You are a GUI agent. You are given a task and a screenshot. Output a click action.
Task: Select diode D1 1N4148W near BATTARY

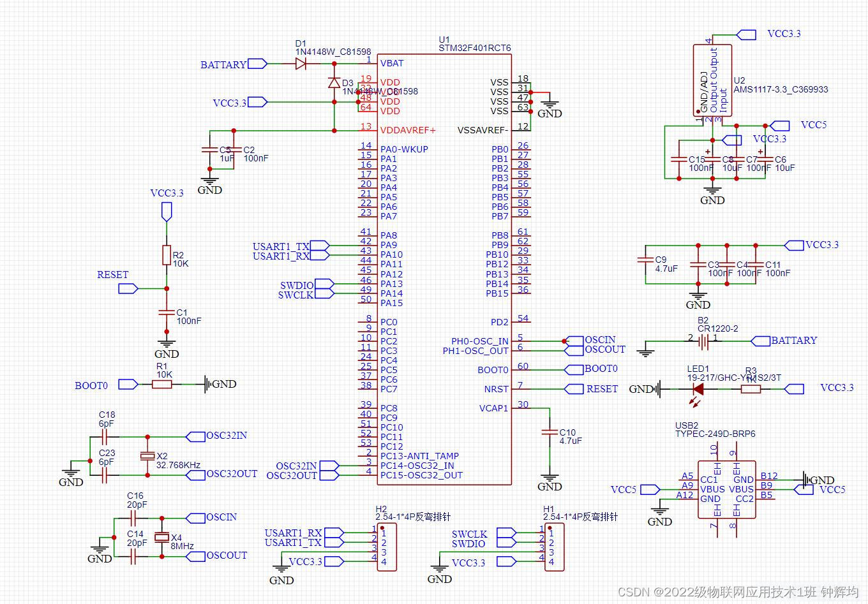click(x=300, y=63)
